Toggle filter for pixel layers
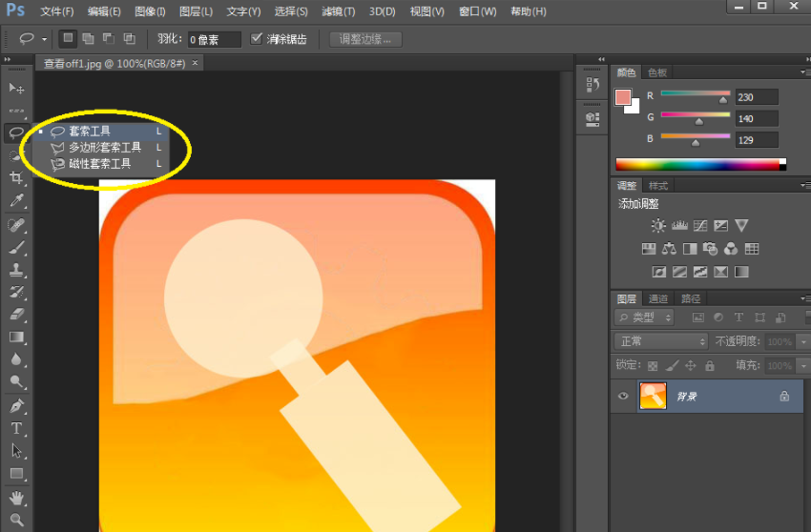 [698, 317]
